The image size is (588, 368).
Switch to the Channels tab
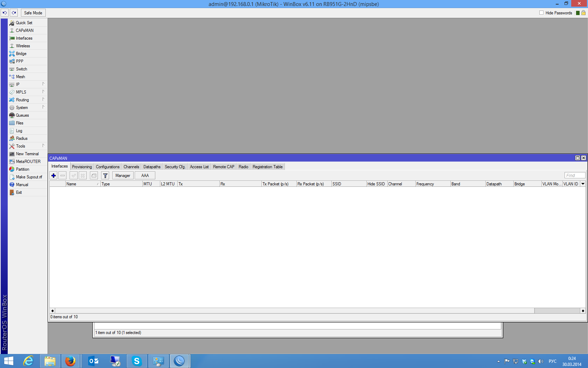point(131,167)
